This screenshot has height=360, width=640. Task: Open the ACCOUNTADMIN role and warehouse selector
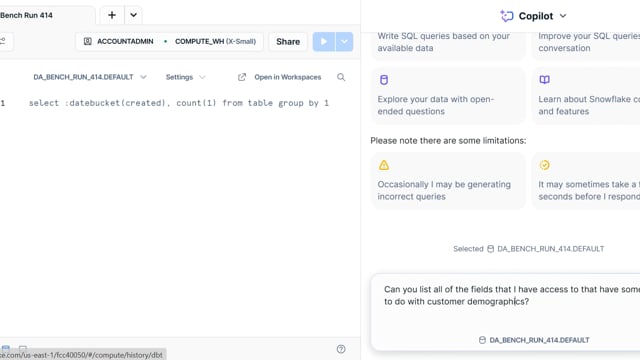[x=169, y=42]
